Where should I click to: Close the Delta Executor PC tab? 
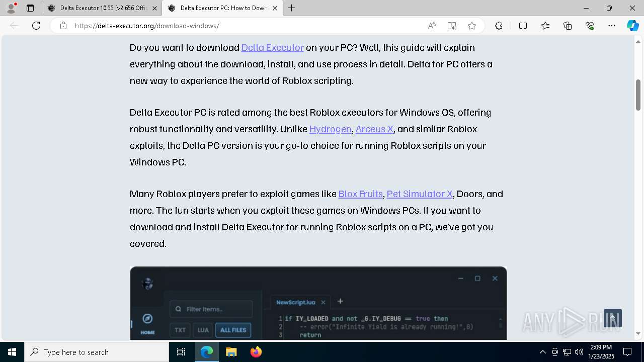coord(275,8)
